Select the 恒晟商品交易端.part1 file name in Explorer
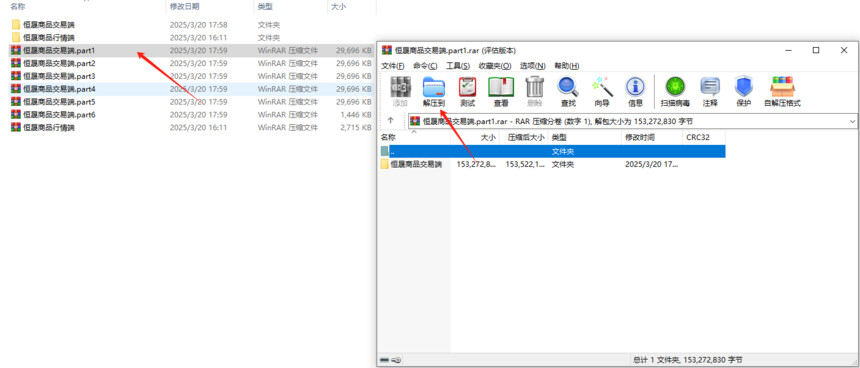Viewport: 860px width, 368px height. [59, 50]
